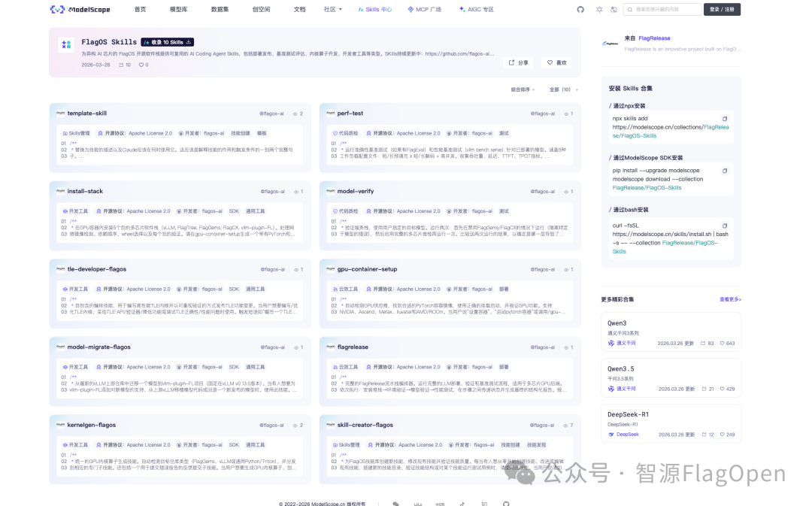Open the flagrelease skill card title
The height and width of the screenshot is (506, 812).
pyautogui.click(x=353, y=347)
